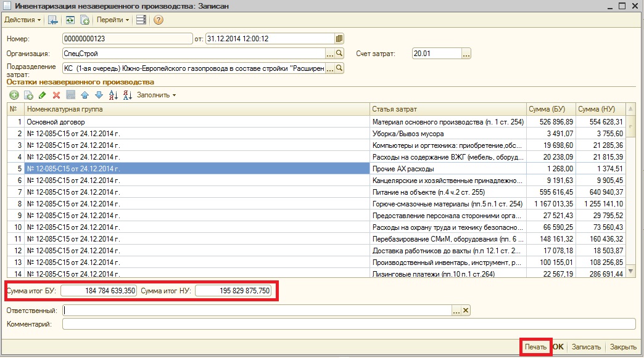
Task: Expand the Перейти dropdown menu
Action: [x=113, y=20]
